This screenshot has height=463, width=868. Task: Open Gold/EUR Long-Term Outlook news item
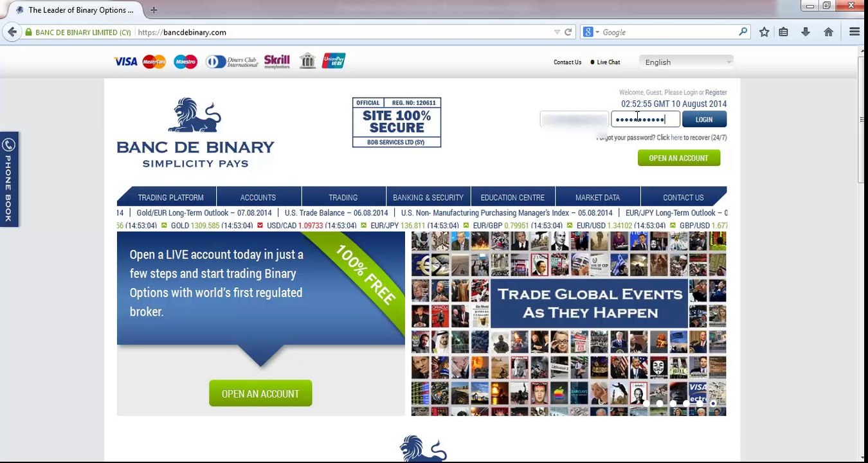(x=204, y=213)
